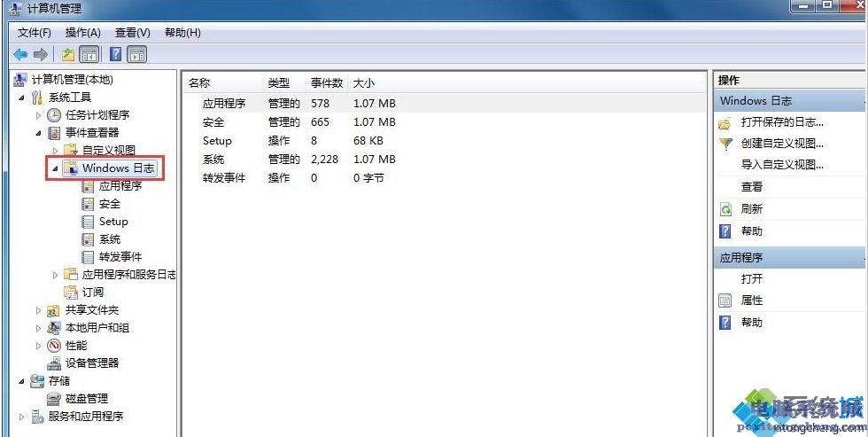Click 帮助 under 应用程序 actions section
Screen dimensions: 868x437
tap(752, 323)
